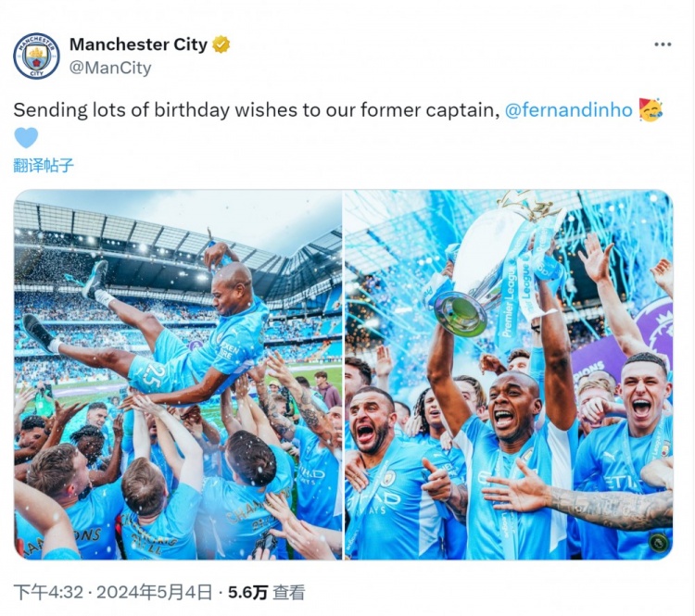This screenshot has height=616, width=695.
Task: Click the birthday wishes tweet text
Action: pos(255,110)
